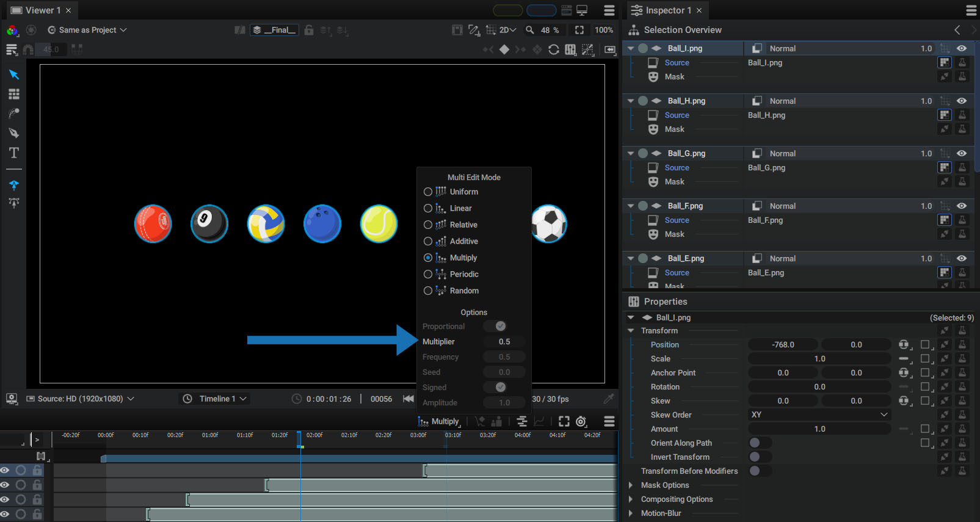980x522 pixels.
Task: Click the monitor output icon
Action: click(x=582, y=10)
